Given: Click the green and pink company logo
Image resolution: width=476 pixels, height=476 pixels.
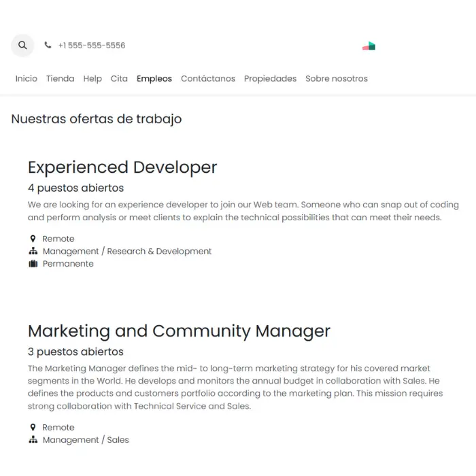Looking at the screenshot, I should pyautogui.click(x=369, y=46).
